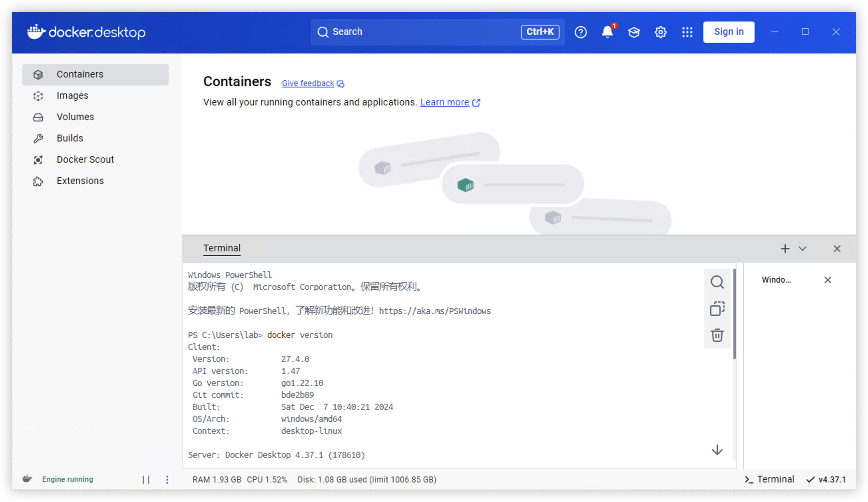868x502 pixels.
Task: Click RAM 1.93 GB status
Action: [217, 480]
